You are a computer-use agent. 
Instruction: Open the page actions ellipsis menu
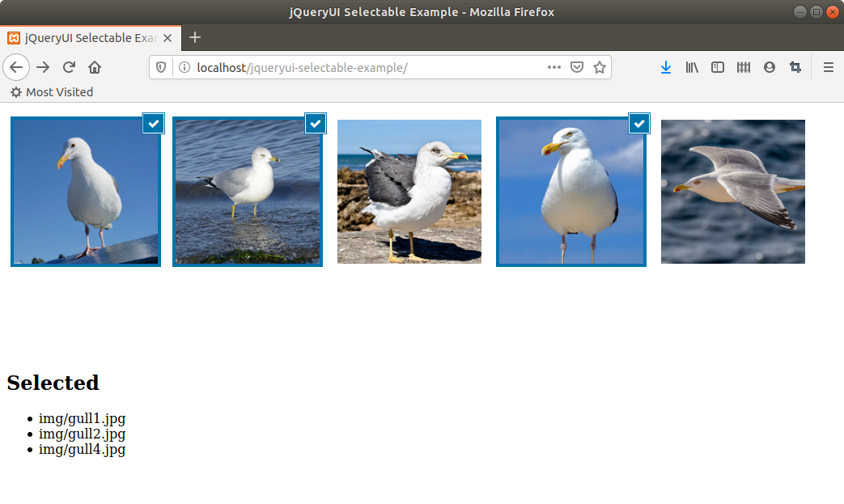(x=553, y=67)
